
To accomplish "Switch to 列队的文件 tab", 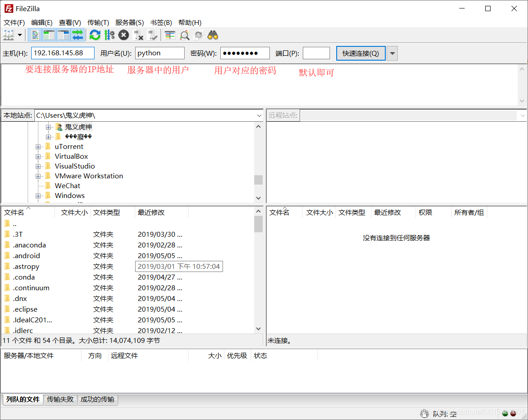I will 23,399.
